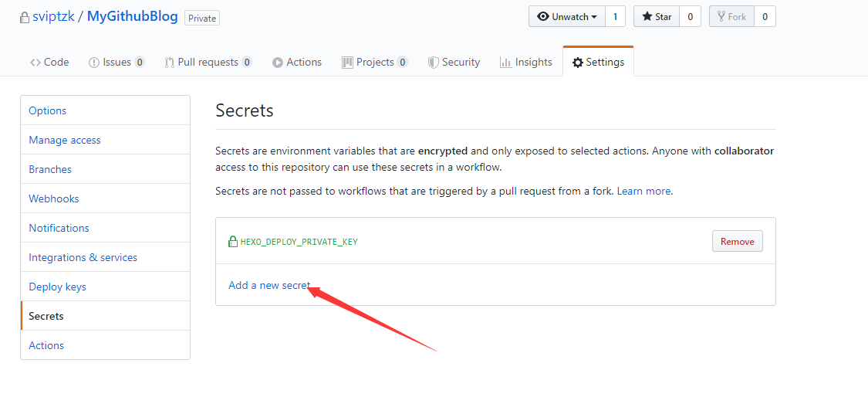Screen dimensions: 868x397
Task: Open Actions via its play icon
Action: click(x=277, y=63)
